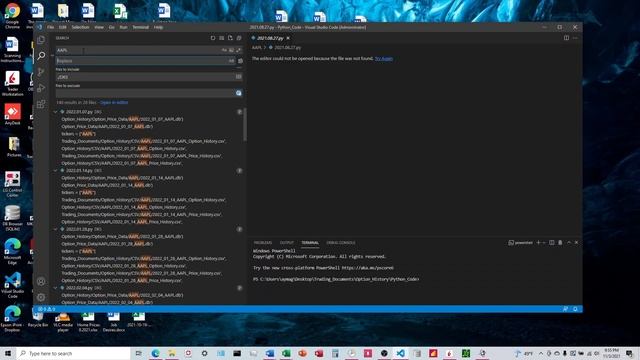The image size is (640, 360).
Task: Click the Replace All icon
Action: click(240, 61)
